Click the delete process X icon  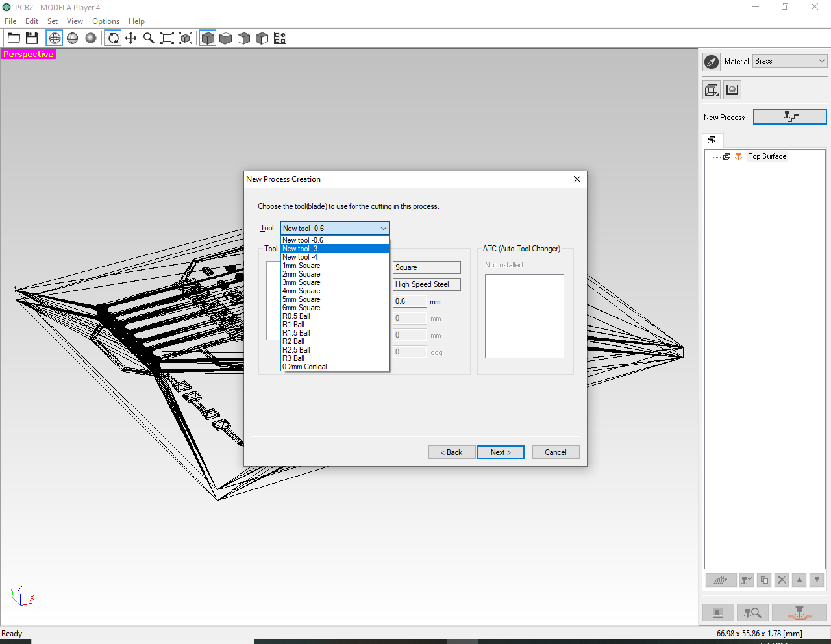tap(782, 580)
